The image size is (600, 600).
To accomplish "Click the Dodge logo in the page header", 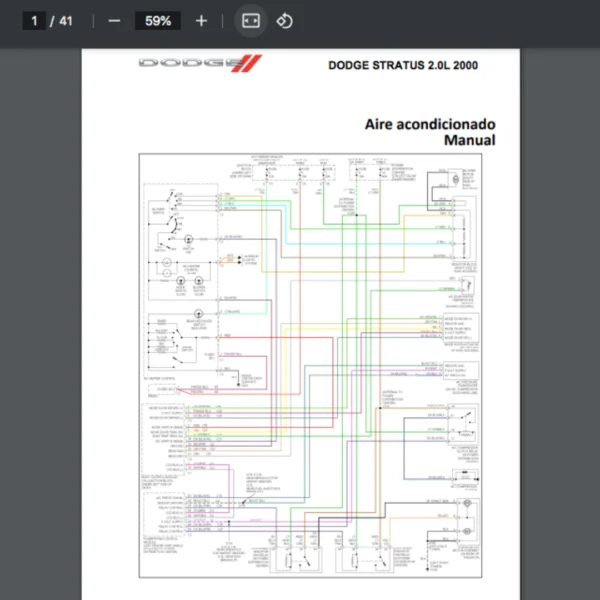I will [190, 64].
